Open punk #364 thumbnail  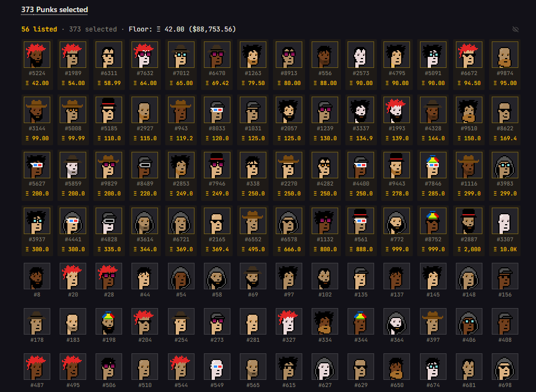397,321
